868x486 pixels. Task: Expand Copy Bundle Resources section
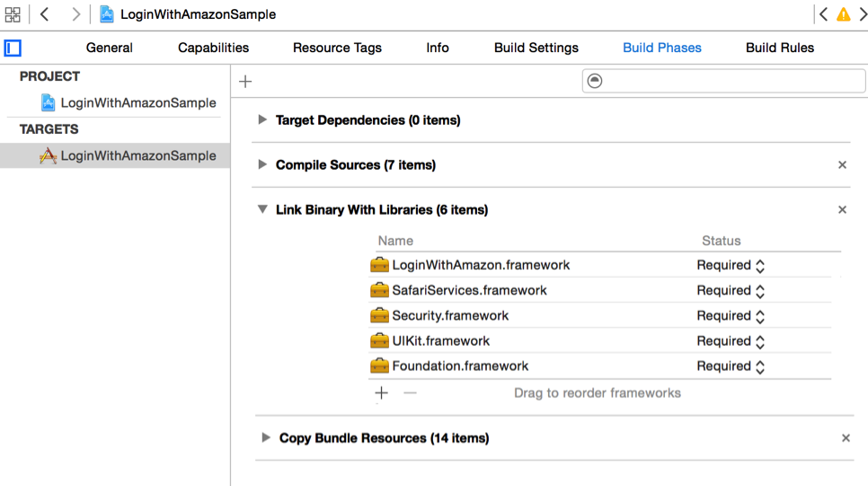266,437
